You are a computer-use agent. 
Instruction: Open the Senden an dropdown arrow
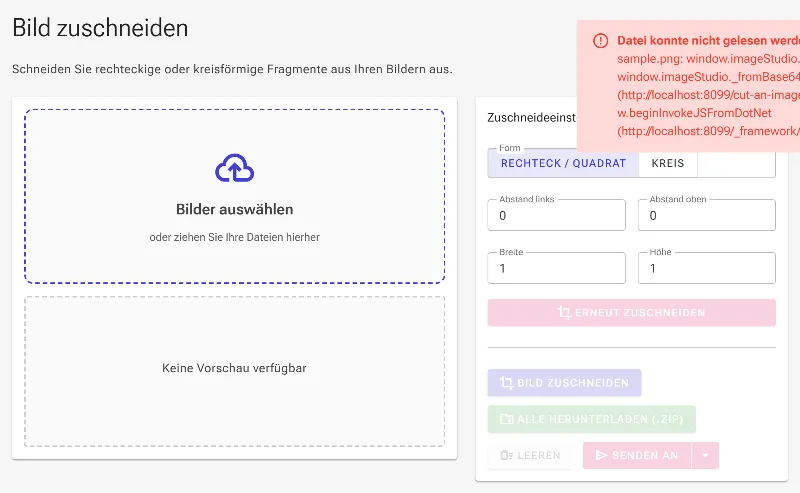[x=706, y=455]
